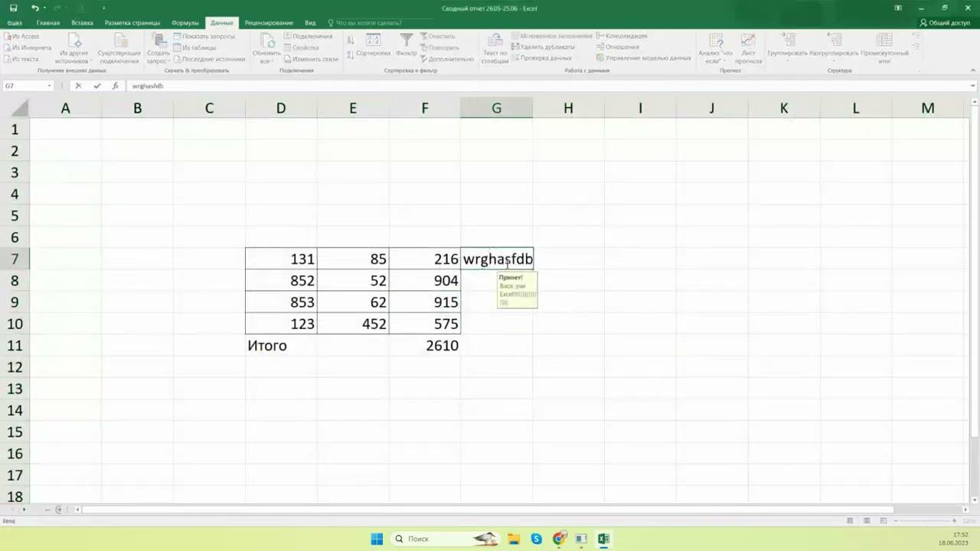Image resolution: width=980 pixels, height=551 pixels.
Task: Import data using Из Интернета
Action: (28, 47)
